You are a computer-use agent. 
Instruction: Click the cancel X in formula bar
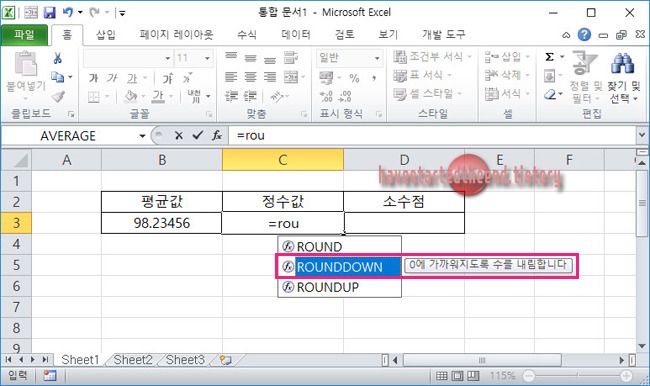coord(179,136)
